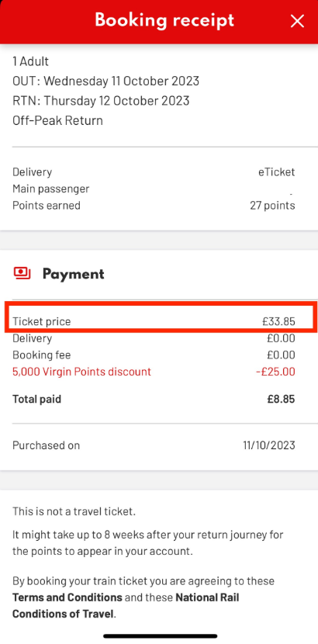Click the 5,000 Virgin Points discount label

(81, 372)
